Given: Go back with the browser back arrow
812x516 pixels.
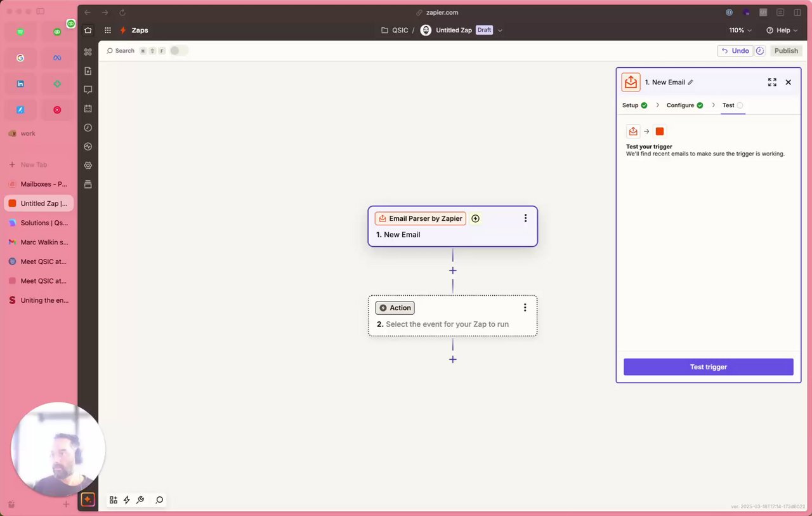Looking at the screenshot, I should (x=88, y=12).
